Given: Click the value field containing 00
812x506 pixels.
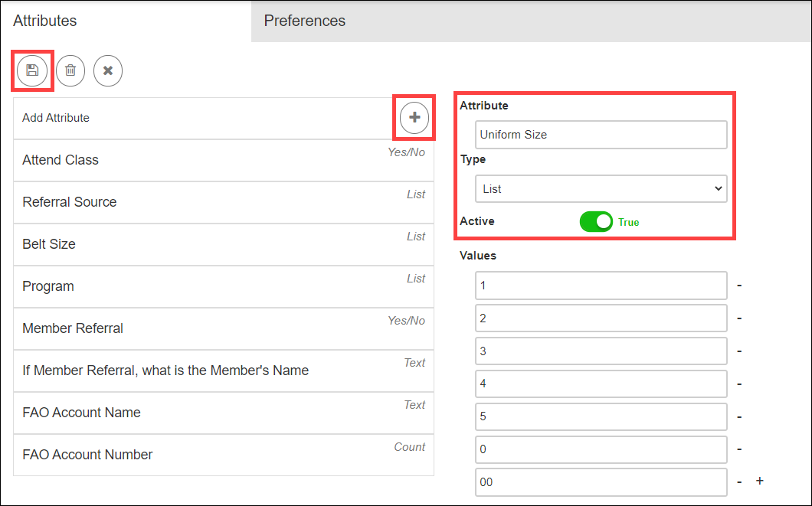Looking at the screenshot, I should tap(601, 482).
